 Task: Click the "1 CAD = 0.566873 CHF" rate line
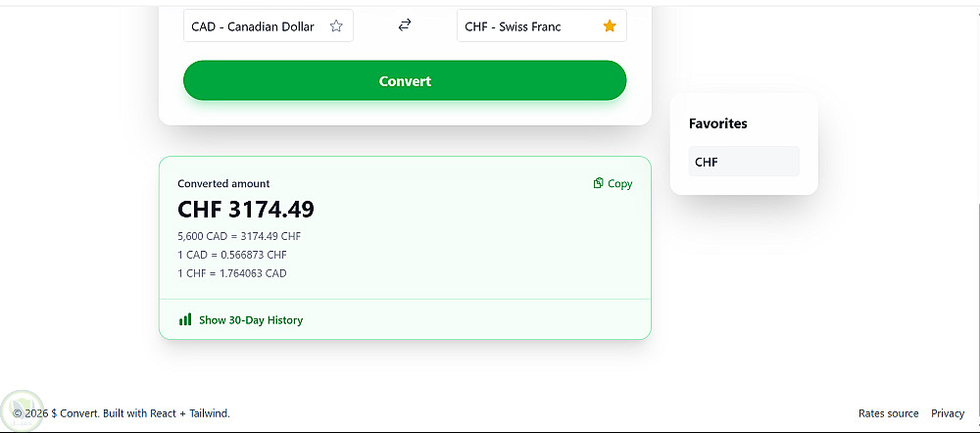(x=232, y=255)
